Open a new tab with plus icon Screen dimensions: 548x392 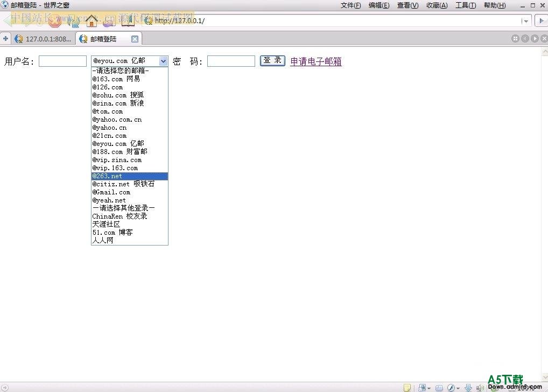(5, 38)
